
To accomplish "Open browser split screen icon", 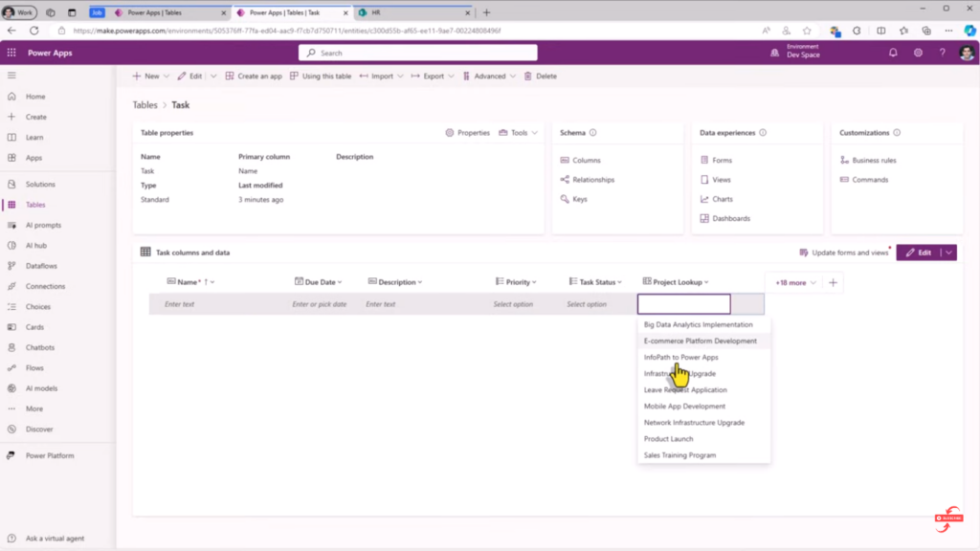I will point(880,31).
